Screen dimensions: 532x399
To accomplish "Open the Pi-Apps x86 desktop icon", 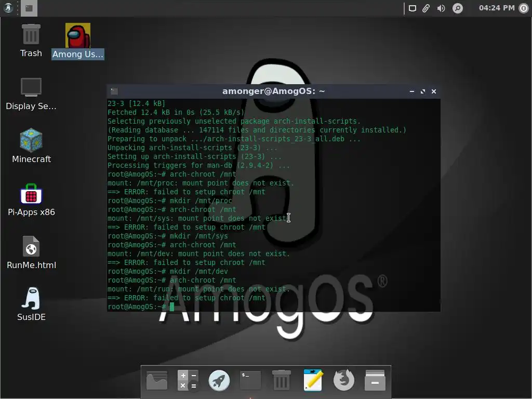I will [31, 199].
